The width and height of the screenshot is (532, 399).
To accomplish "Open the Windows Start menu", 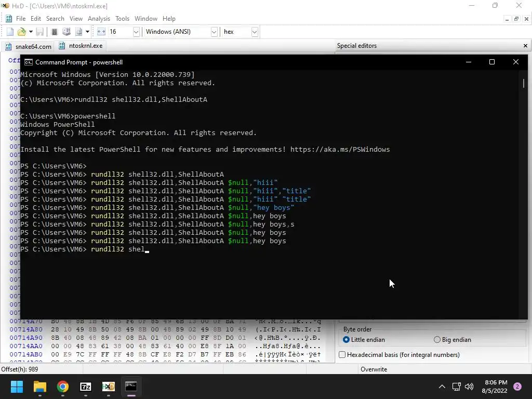I will (17, 387).
